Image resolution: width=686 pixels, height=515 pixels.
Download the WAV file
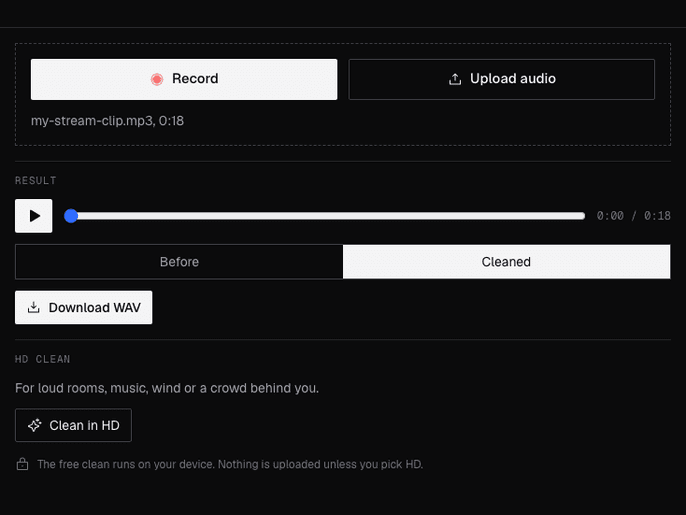(x=84, y=308)
